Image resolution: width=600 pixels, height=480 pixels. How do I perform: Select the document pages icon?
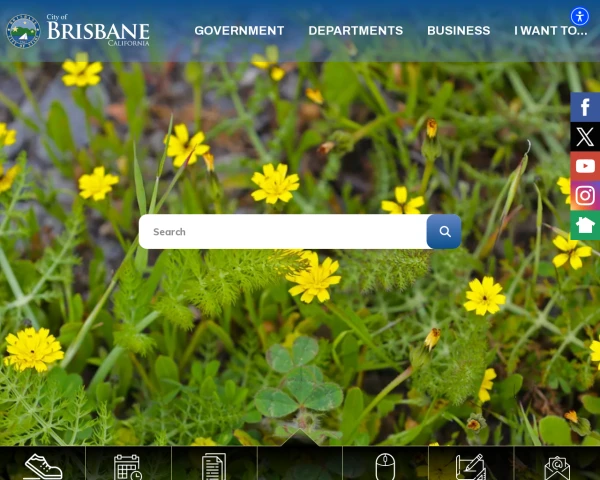point(214,465)
